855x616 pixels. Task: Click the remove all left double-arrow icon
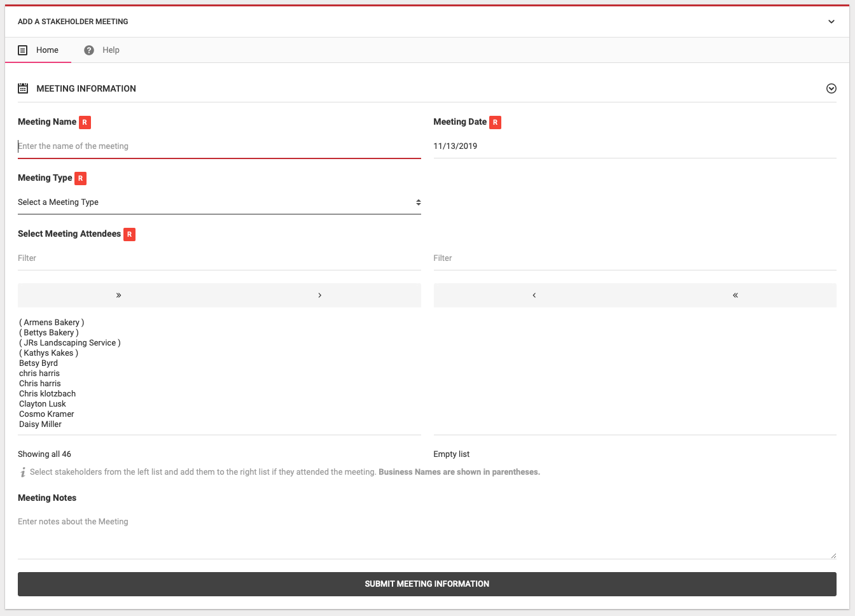click(735, 295)
